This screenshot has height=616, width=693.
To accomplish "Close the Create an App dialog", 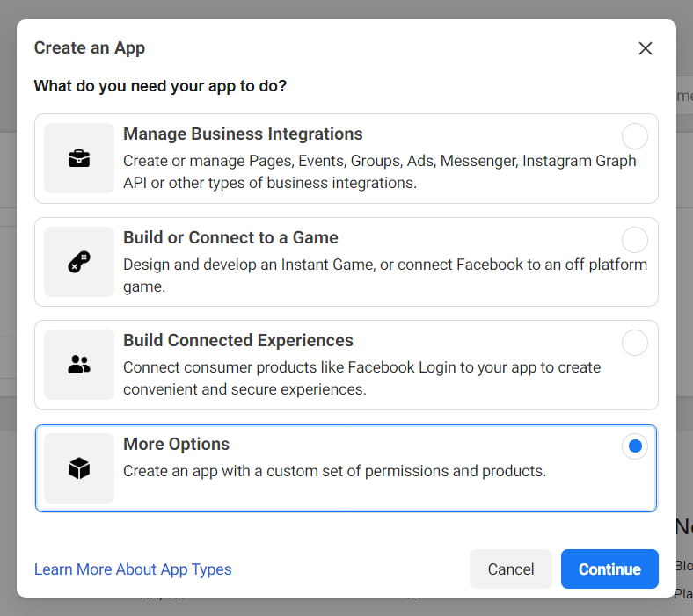I will click(646, 48).
